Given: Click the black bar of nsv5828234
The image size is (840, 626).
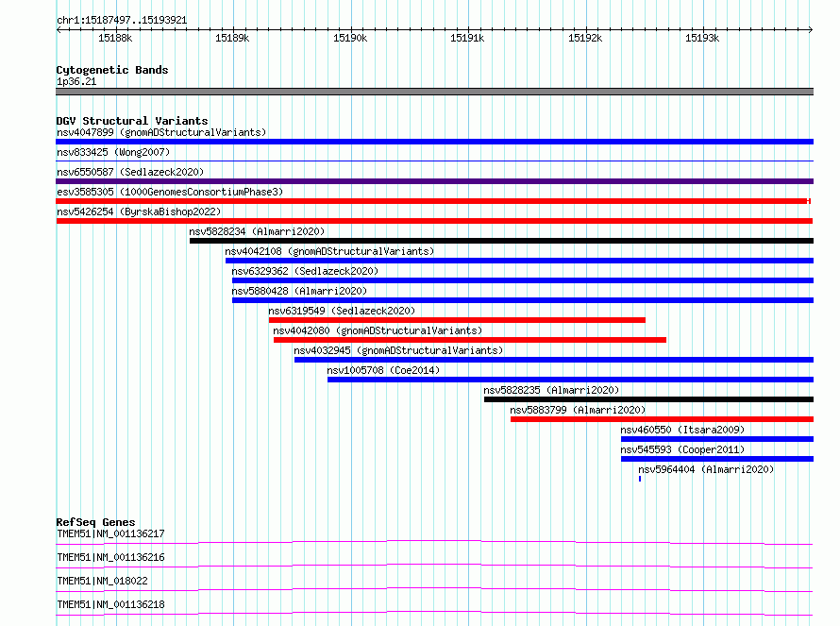Looking at the screenshot, I should point(501,241).
